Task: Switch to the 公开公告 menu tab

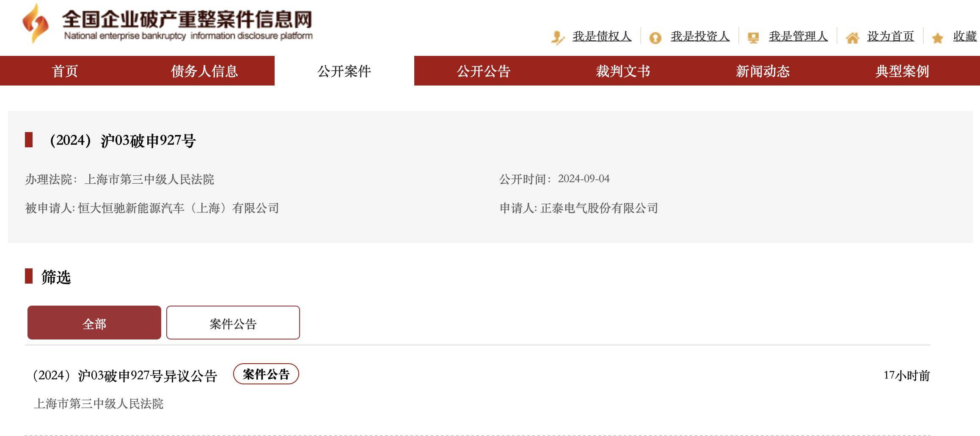Action: (484, 71)
